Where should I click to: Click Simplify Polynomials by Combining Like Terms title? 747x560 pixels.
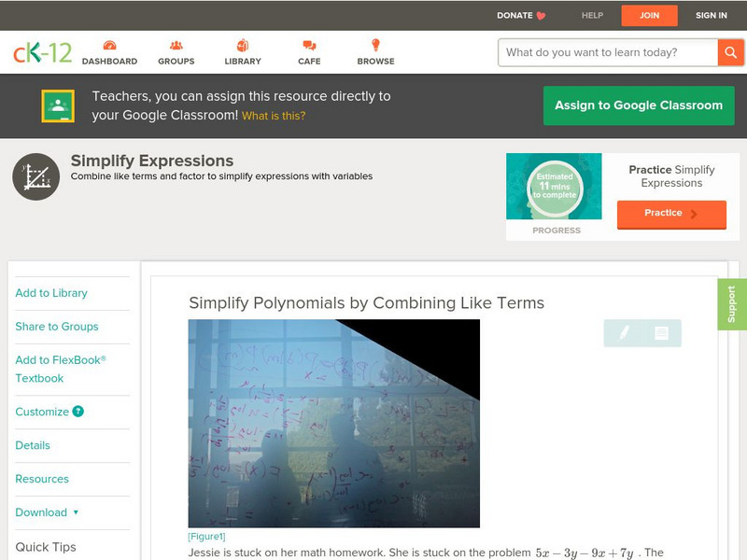coord(366,302)
